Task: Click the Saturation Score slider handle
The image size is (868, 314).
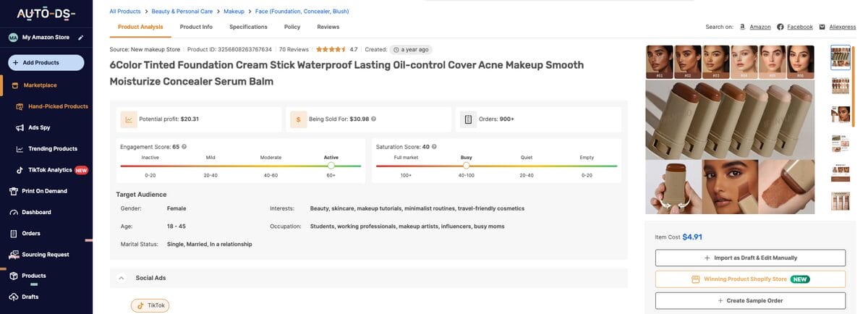Action: coord(466,166)
